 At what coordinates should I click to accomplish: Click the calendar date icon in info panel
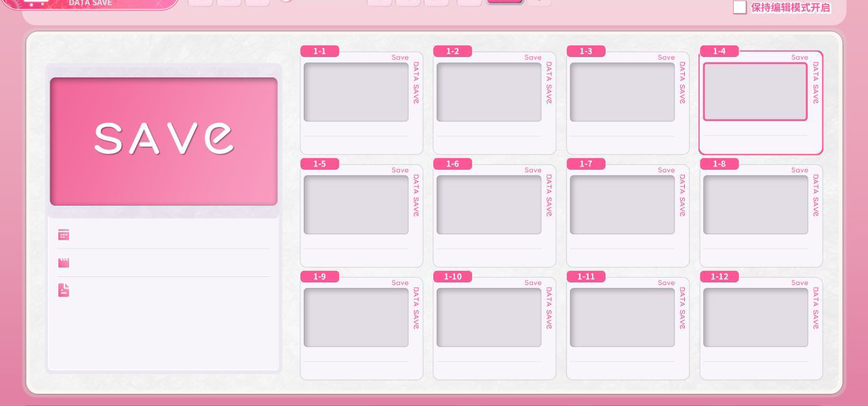tap(64, 235)
